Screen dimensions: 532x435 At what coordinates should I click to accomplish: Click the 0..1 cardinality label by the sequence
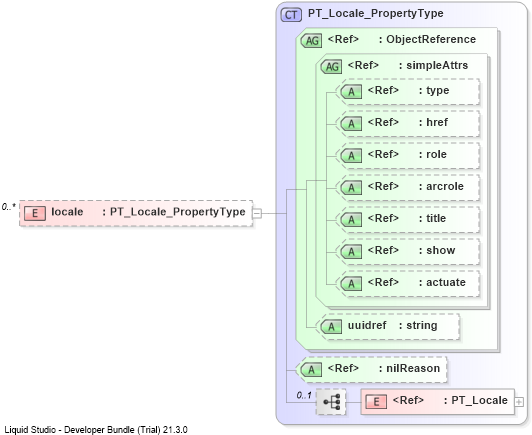pyautogui.click(x=304, y=395)
